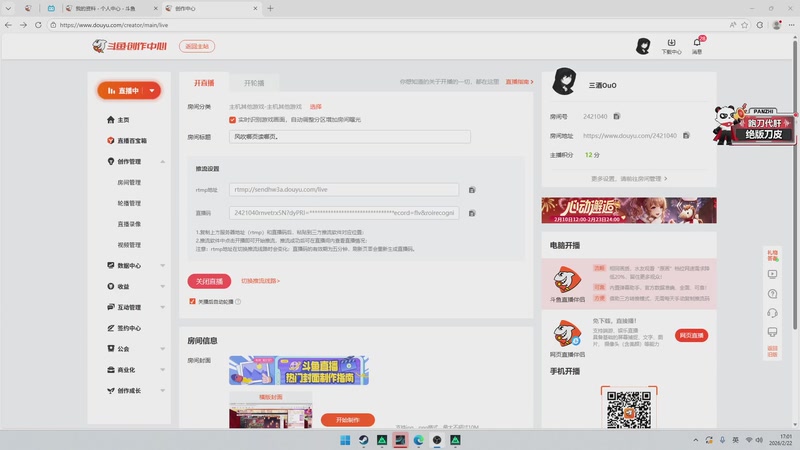Open the 商业化 sidebar item
800x450 pixels.
coord(121,370)
